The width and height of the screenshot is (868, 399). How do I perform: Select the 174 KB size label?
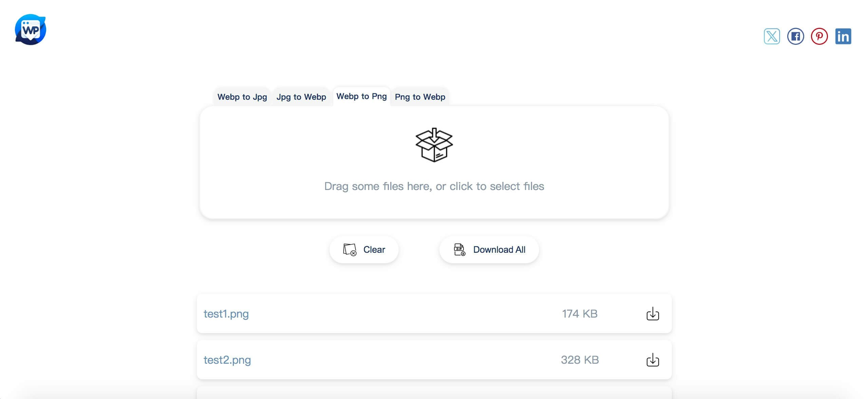click(x=580, y=314)
